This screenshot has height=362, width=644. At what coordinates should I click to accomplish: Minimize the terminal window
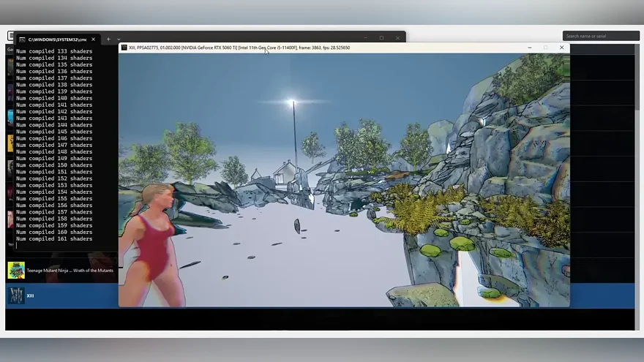(x=365, y=38)
